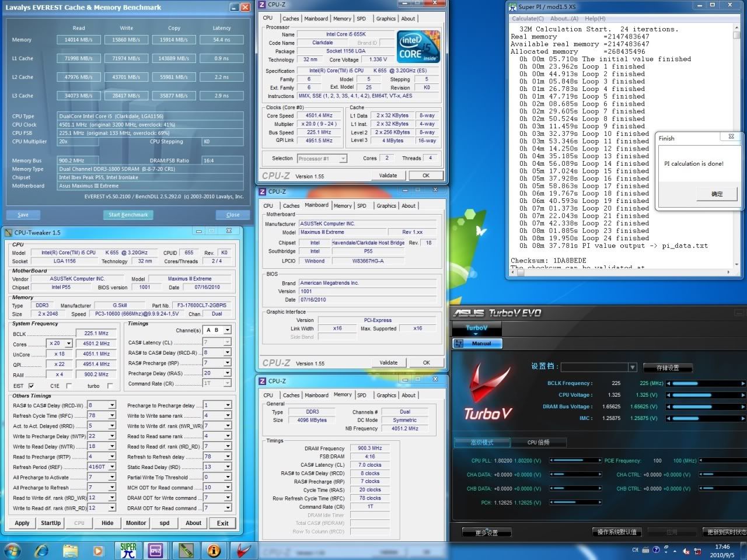Click the CPU-Z taskbar icon
The width and height of the screenshot is (747, 560).
[156, 550]
